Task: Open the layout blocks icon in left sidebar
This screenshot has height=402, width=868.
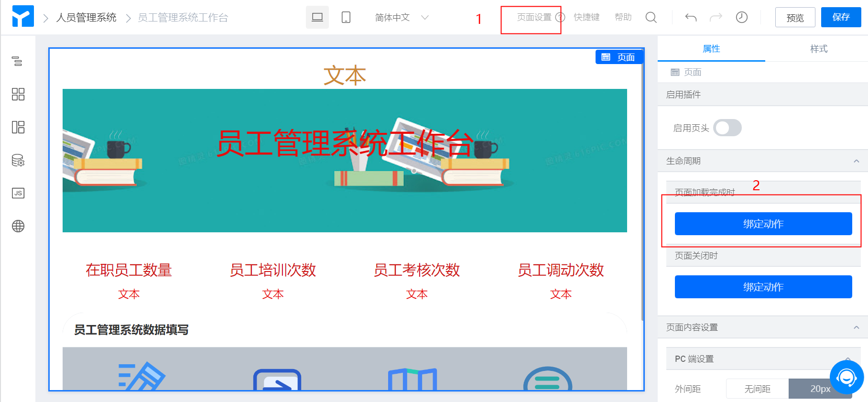Action: [18, 127]
